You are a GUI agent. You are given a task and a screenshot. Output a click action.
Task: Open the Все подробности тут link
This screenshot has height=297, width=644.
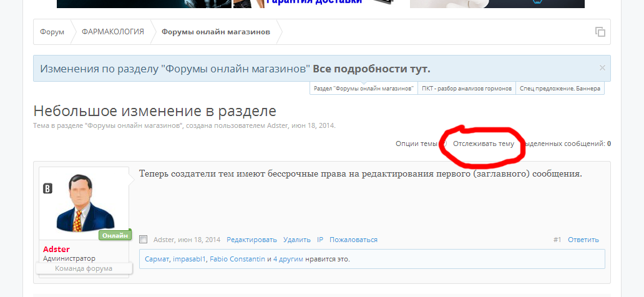[371, 69]
